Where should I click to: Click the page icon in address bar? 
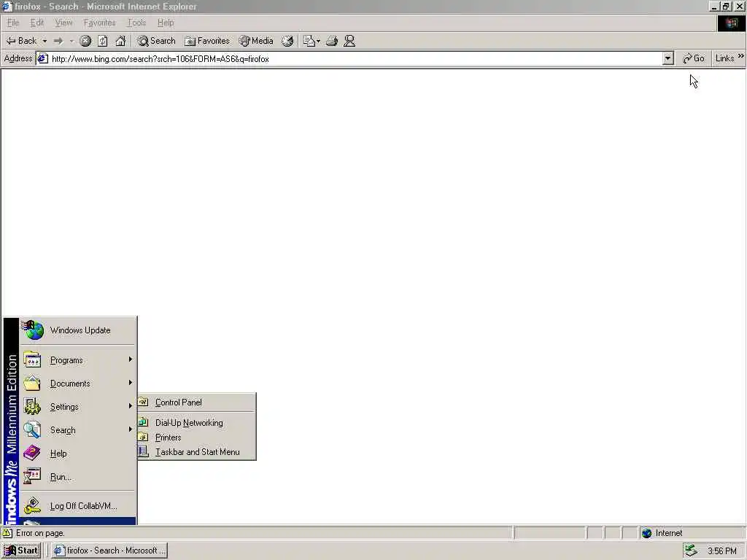tap(42, 58)
